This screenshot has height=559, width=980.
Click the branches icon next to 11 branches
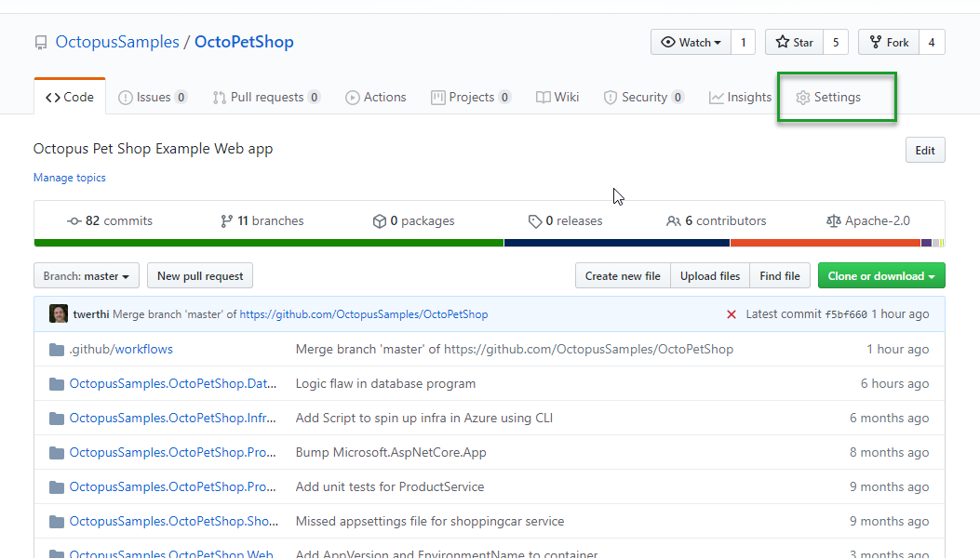(x=226, y=221)
